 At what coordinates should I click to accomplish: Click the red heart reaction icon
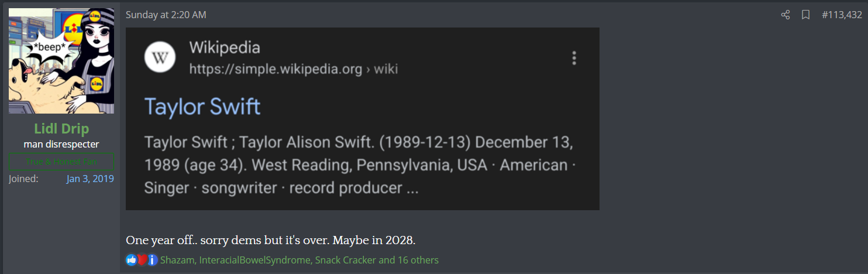click(142, 260)
